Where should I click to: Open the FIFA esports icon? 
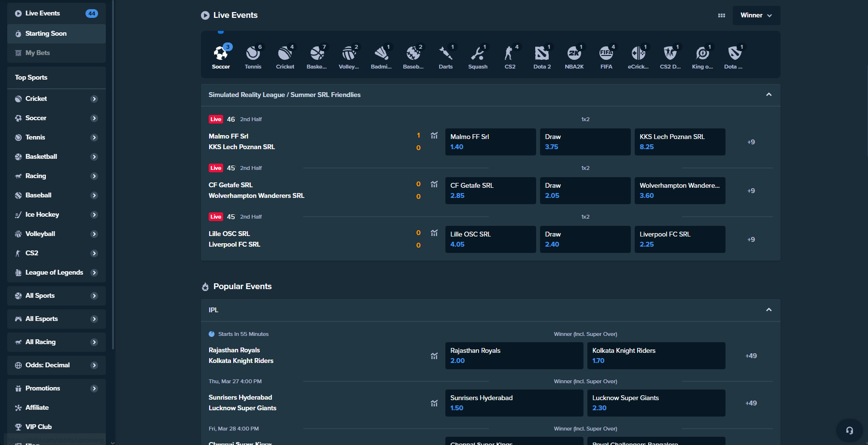tap(606, 57)
